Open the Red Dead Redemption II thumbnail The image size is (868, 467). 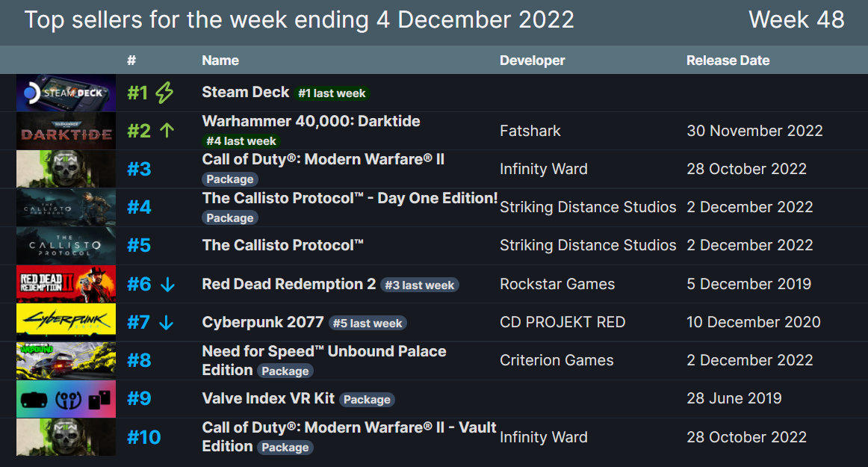[66, 284]
